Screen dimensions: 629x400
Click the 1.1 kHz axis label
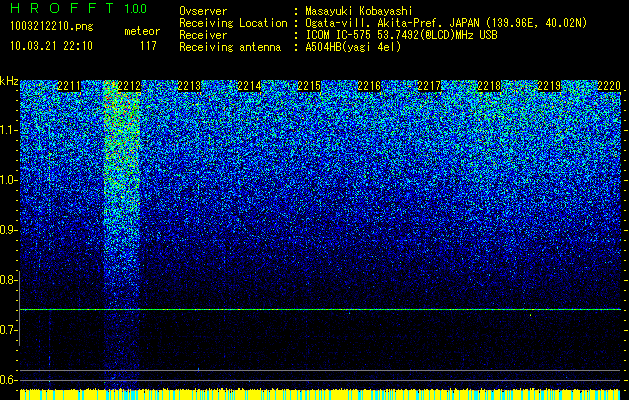(8, 130)
